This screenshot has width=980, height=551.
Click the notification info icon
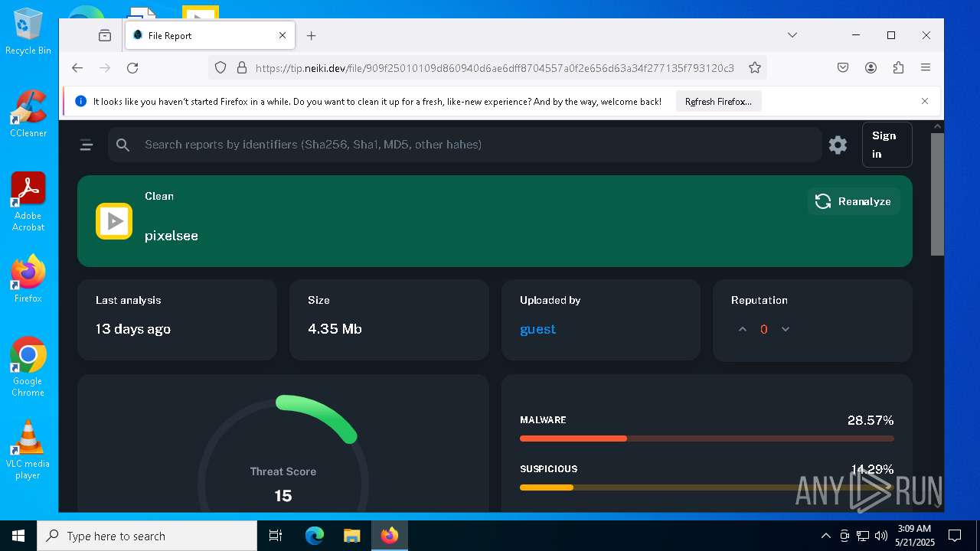click(x=80, y=101)
